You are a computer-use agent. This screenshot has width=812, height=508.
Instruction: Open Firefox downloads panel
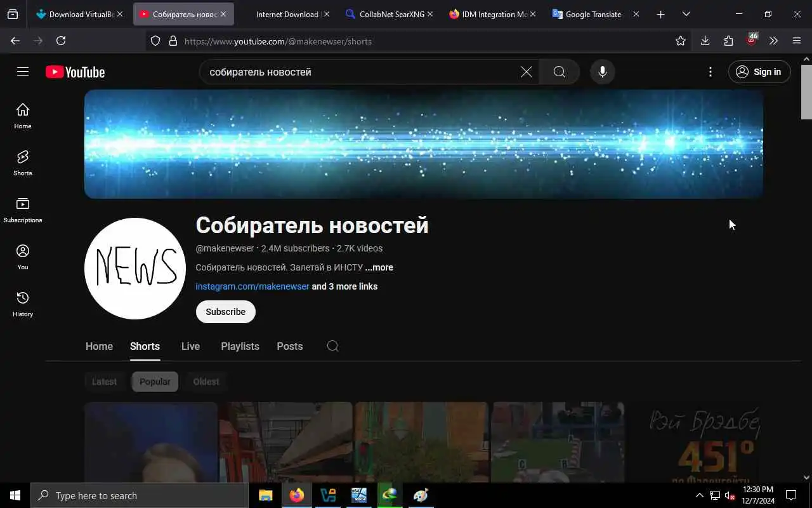[x=705, y=41]
